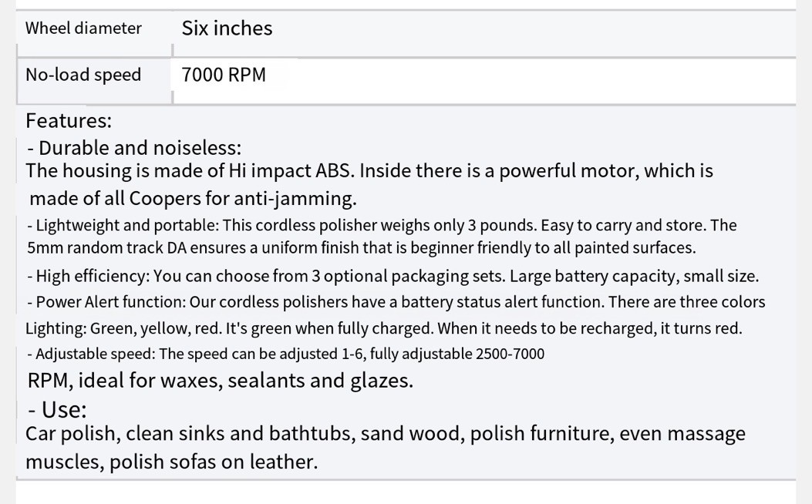Click the "5mm random track DA" line
This screenshot has height=504, width=812.
click(361, 247)
